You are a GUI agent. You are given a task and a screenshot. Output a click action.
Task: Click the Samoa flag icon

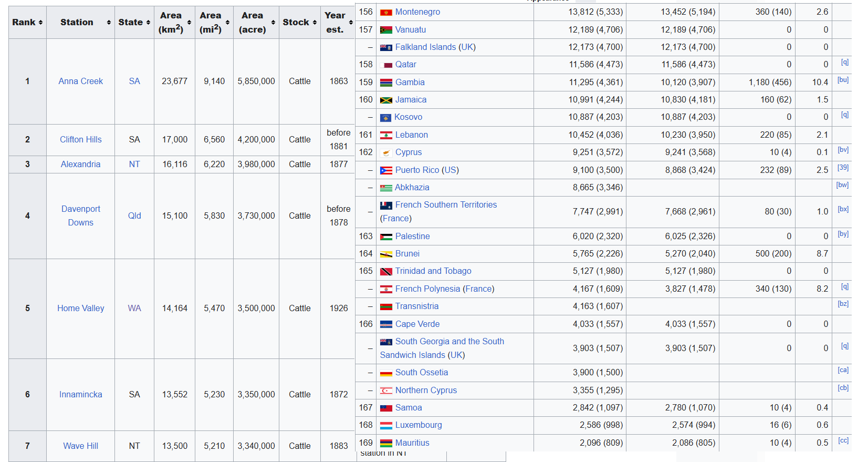[386, 408]
